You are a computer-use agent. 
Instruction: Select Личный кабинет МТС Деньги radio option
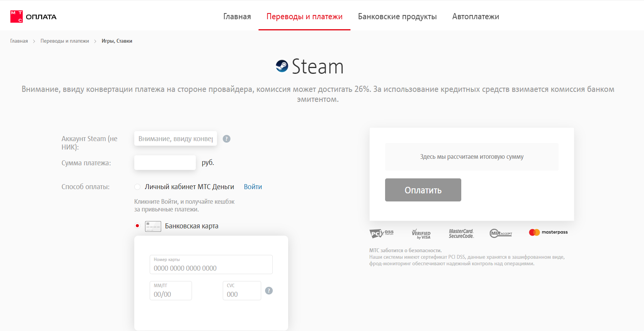click(137, 187)
